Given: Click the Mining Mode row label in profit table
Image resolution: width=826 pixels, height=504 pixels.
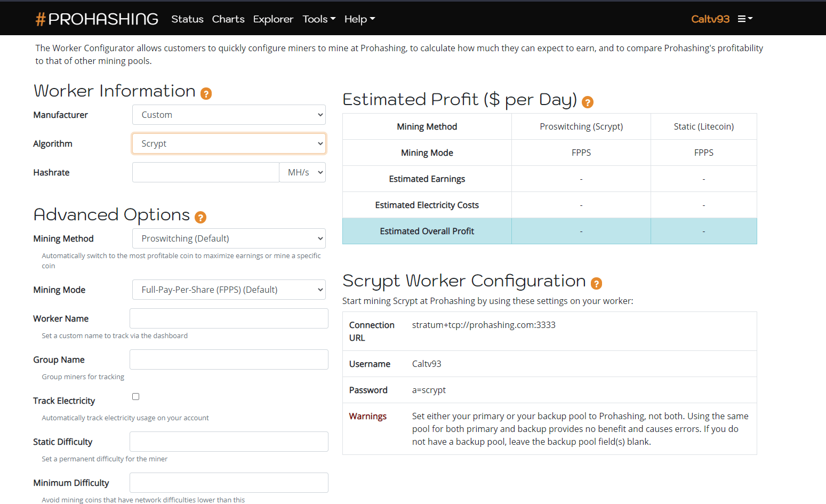Looking at the screenshot, I should pos(427,153).
